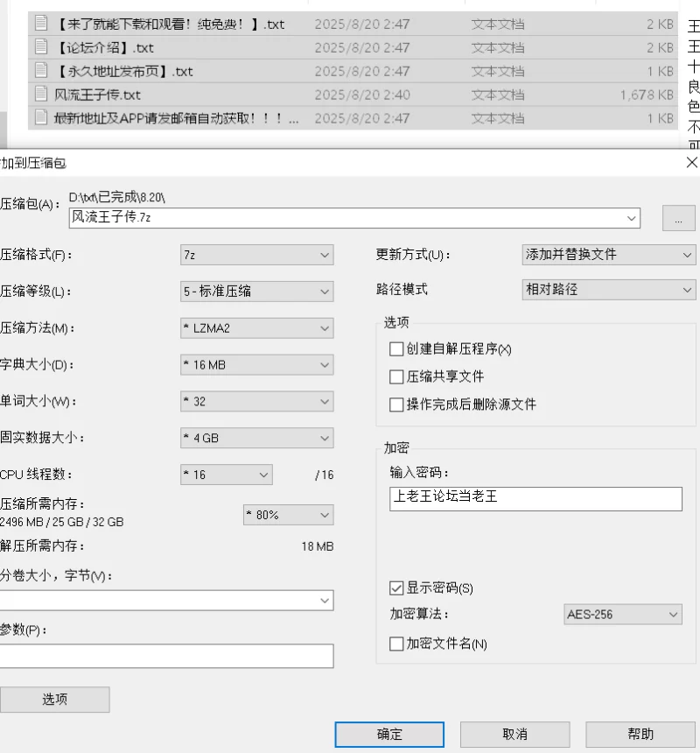The image size is (700, 753).
Task: Expand 固实数据大小 dropdown showing 4 GB
Action: point(257,438)
